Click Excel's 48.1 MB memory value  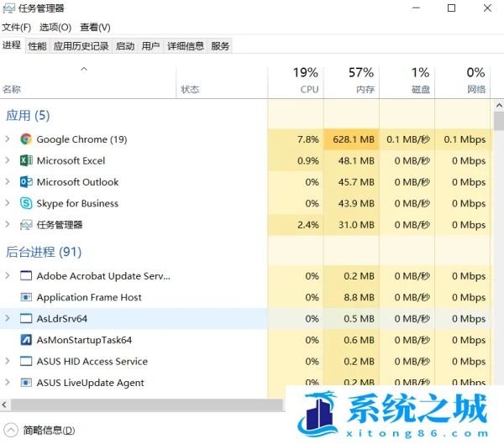356,160
